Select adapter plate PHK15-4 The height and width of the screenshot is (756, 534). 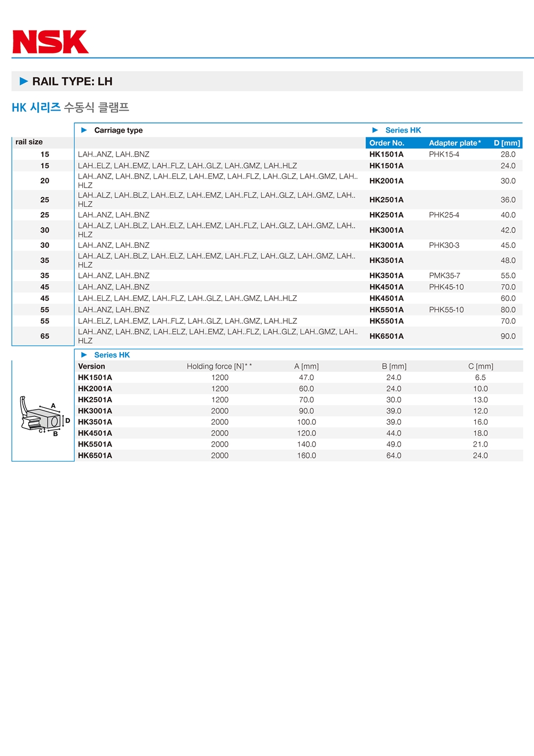[444, 154]
